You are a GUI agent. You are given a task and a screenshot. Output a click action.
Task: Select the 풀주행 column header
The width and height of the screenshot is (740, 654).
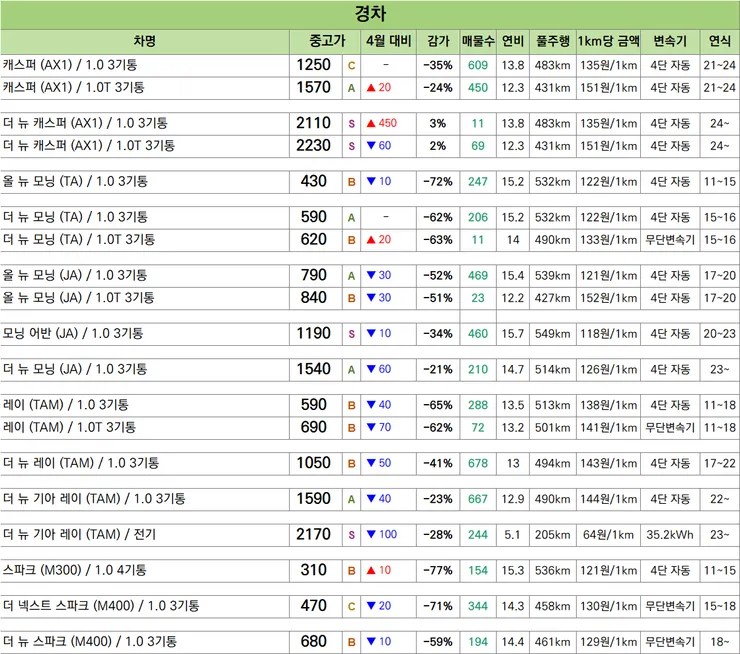pos(553,41)
